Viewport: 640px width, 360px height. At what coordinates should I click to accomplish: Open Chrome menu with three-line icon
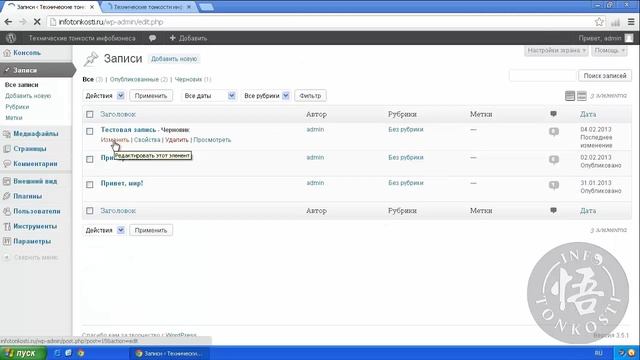[631, 22]
